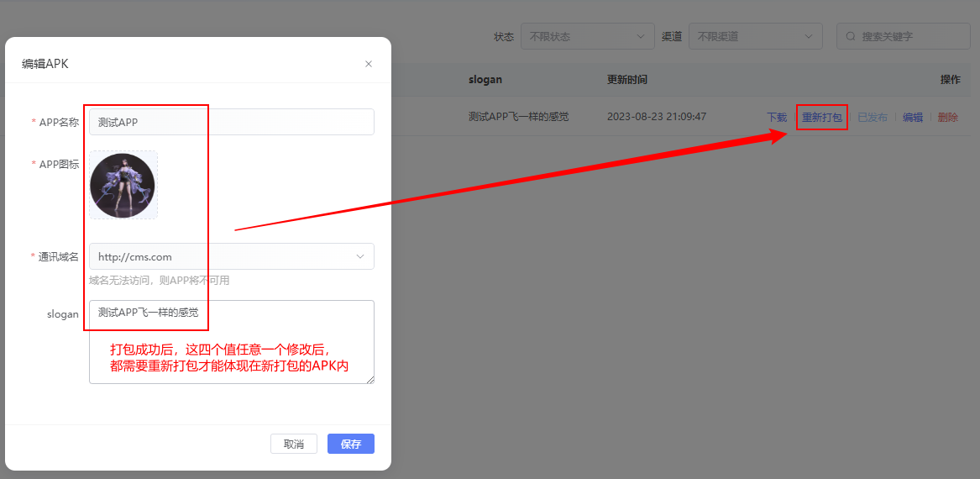The image size is (980, 479).
Task: Click the slogan column header
Action: click(485, 80)
